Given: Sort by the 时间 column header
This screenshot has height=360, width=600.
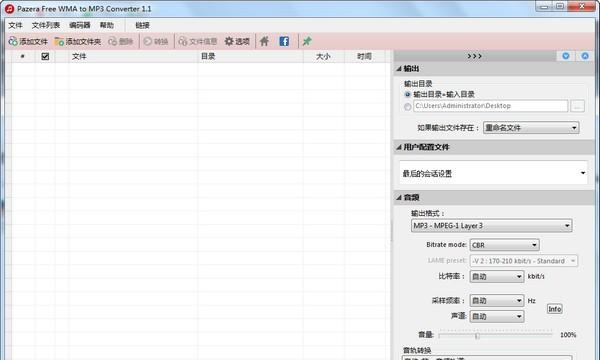Looking at the screenshot, I should click(x=366, y=57).
